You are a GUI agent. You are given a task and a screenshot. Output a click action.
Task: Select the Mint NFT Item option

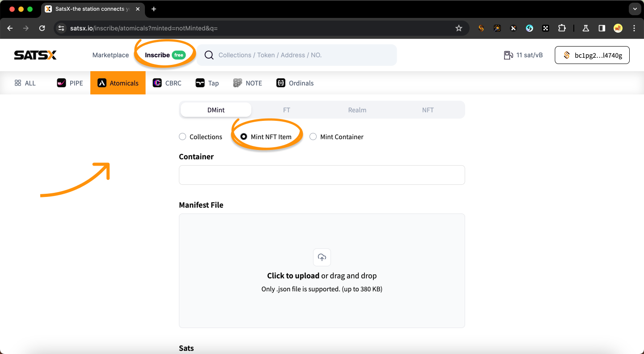pos(244,137)
